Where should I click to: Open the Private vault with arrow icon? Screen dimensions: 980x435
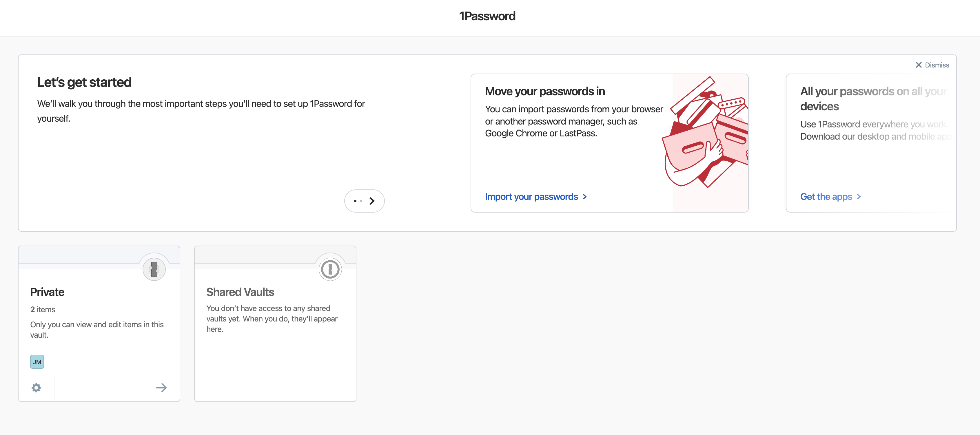coord(161,388)
